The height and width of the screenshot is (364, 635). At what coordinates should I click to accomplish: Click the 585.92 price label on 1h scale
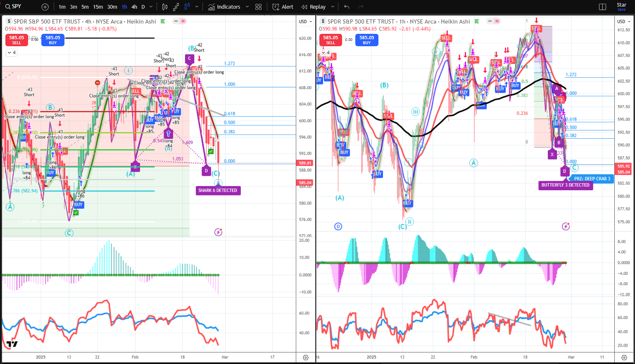click(x=623, y=166)
